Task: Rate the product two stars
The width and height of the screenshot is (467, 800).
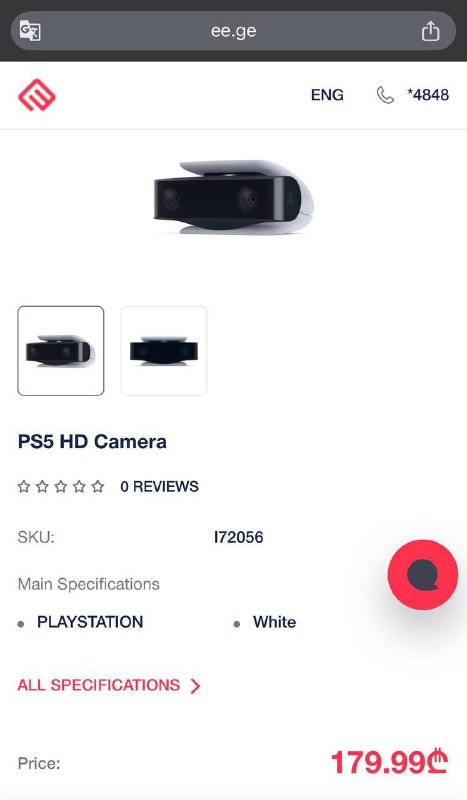Action: [x=42, y=486]
